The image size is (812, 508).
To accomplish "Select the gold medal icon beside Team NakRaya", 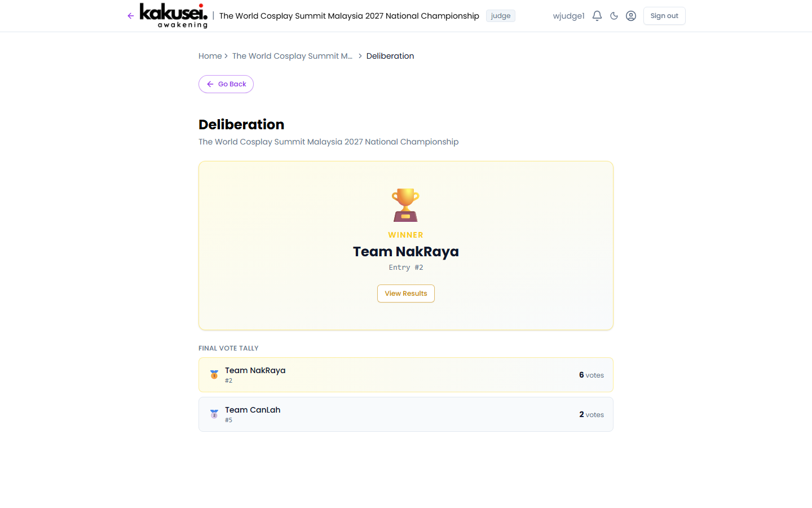I will 214,374.
